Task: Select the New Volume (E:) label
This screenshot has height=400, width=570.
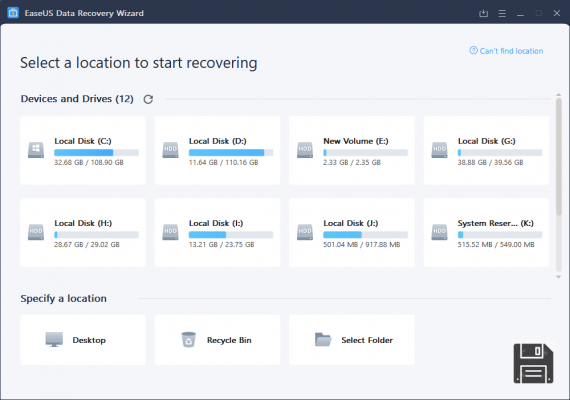Action: click(356, 141)
